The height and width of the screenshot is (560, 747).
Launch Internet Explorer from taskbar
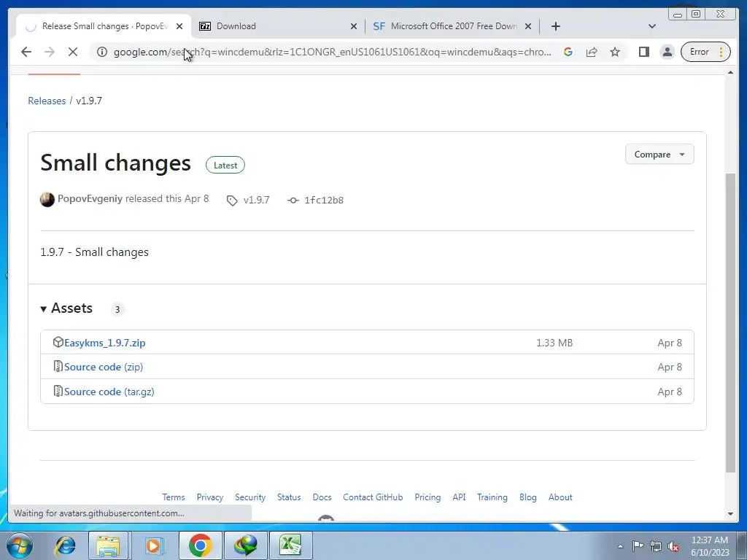(65, 545)
